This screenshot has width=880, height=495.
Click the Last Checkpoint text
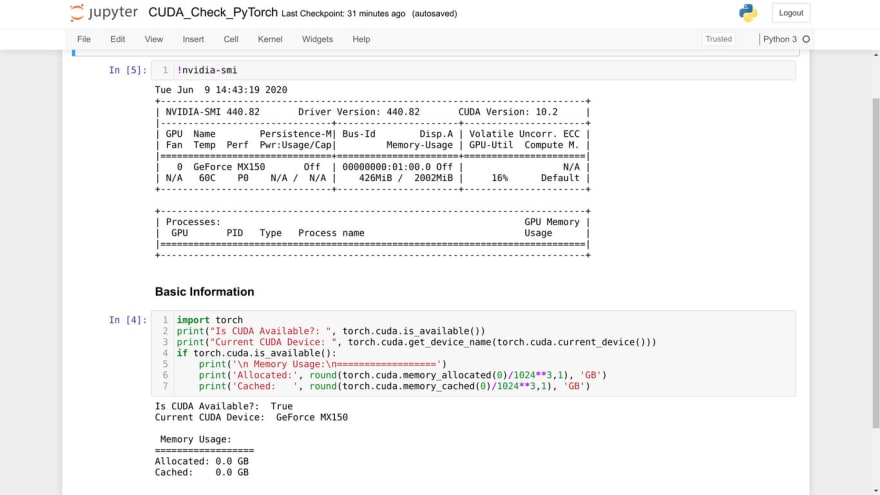point(343,13)
